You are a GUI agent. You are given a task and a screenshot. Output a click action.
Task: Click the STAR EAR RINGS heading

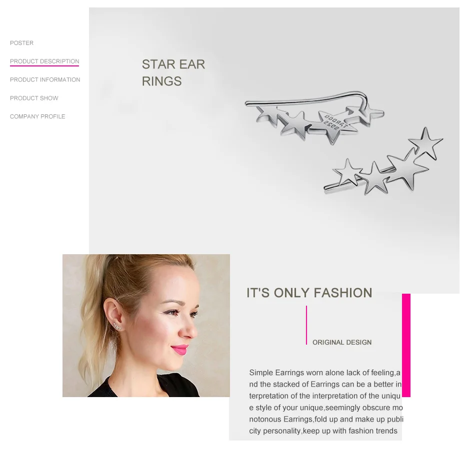173,73
